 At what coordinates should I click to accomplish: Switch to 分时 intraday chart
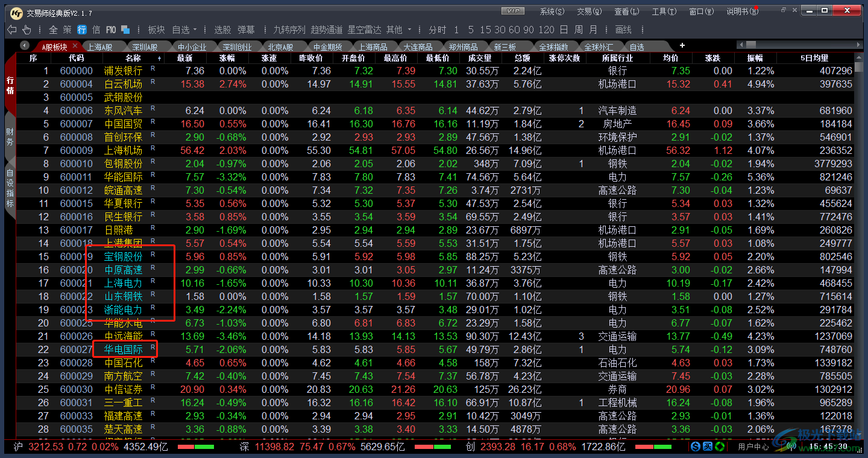pyautogui.click(x=438, y=30)
